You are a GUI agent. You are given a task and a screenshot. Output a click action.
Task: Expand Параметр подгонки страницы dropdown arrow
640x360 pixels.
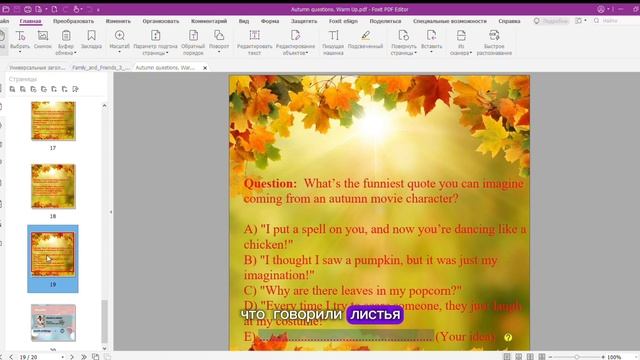point(167,53)
